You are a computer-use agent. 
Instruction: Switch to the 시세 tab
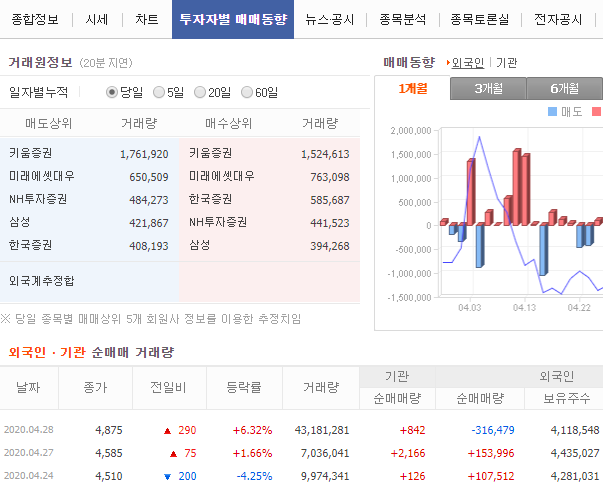[x=97, y=19]
